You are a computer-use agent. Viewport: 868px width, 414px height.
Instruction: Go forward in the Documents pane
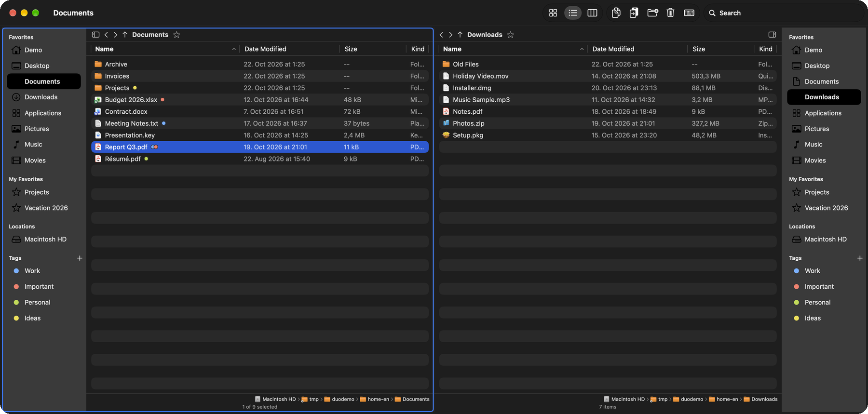pos(115,35)
